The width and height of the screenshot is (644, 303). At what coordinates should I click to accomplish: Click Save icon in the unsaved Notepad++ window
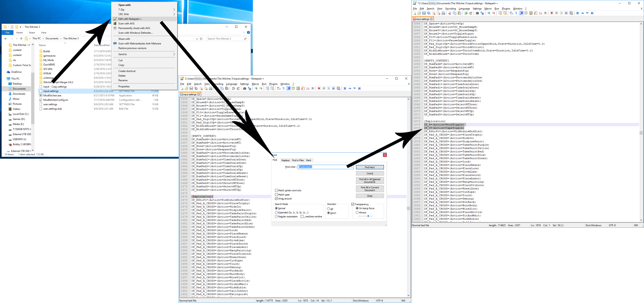point(424,13)
